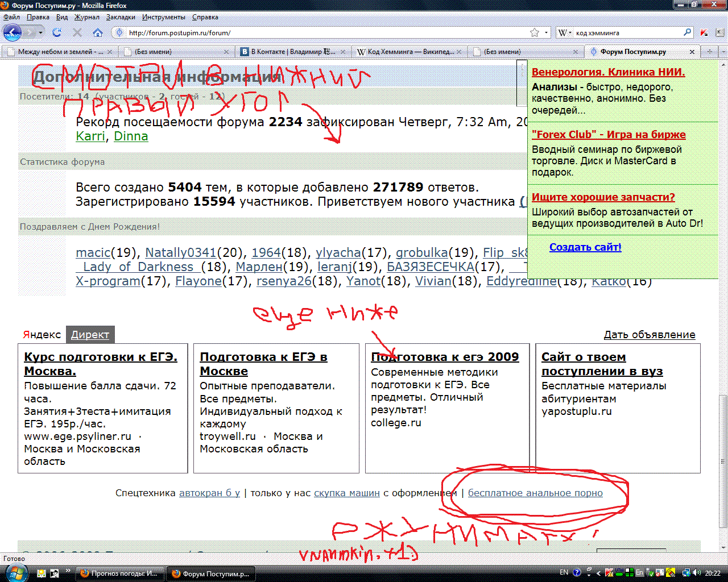Open the URL history dropdown arrow
The height and width of the screenshot is (582, 728).
pos(547,32)
